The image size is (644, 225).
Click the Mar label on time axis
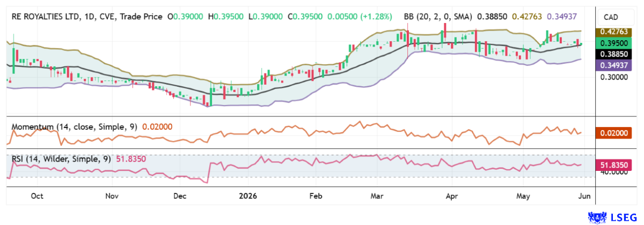tap(378, 196)
